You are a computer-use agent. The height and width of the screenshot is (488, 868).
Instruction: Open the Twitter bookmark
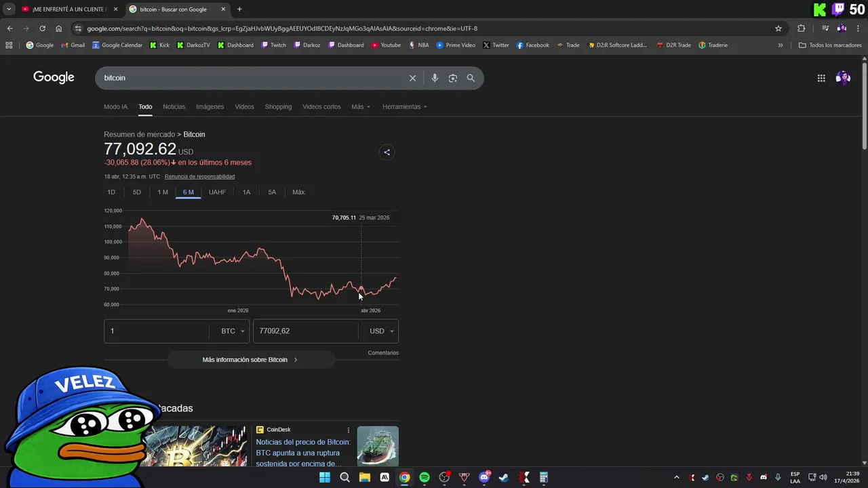496,45
